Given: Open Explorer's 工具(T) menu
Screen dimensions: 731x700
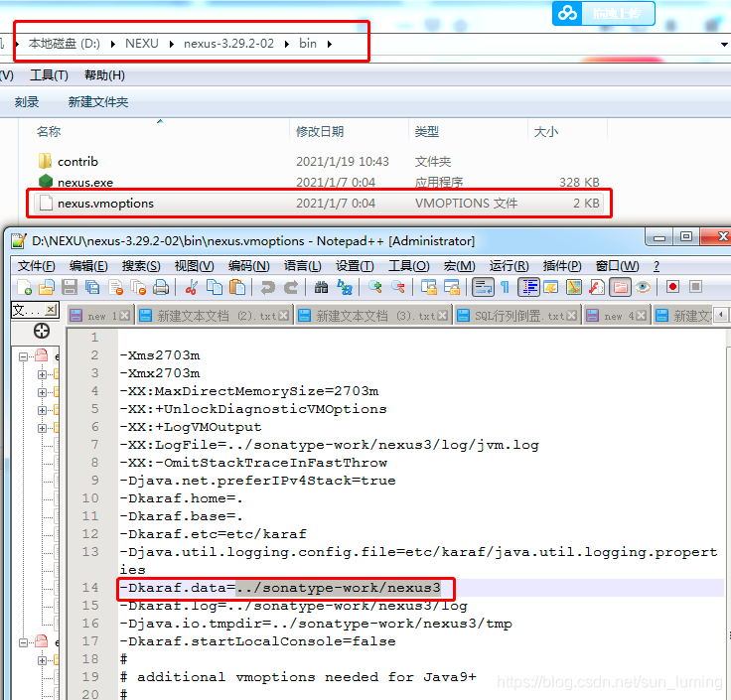Looking at the screenshot, I should pos(49,75).
